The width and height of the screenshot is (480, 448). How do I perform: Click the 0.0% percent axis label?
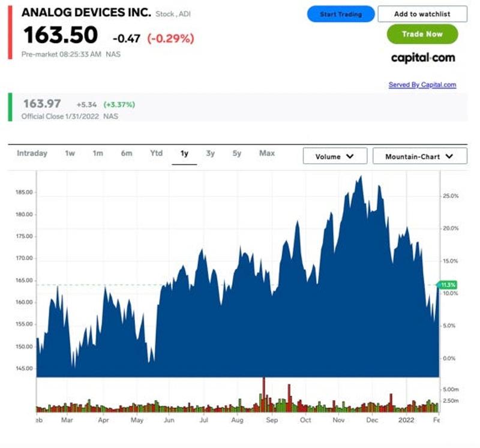(449, 358)
